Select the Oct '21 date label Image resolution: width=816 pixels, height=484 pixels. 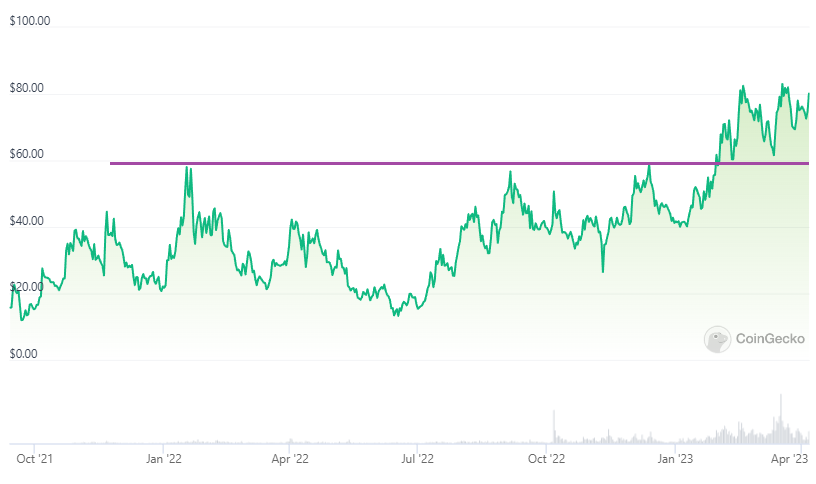click(x=36, y=459)
